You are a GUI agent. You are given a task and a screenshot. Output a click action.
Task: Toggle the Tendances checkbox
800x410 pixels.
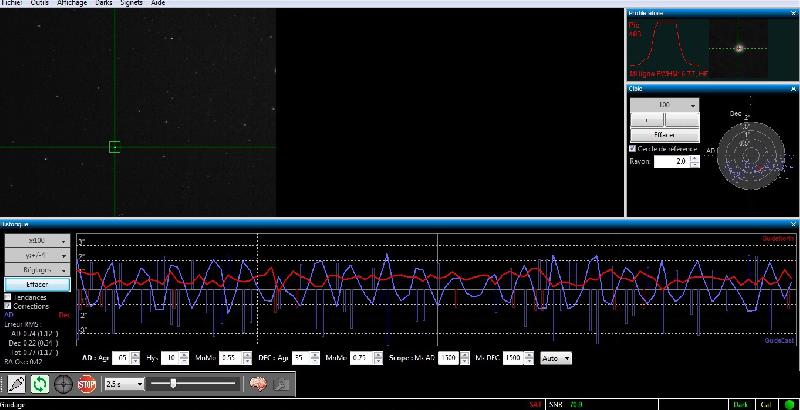[x=8, y=297]
